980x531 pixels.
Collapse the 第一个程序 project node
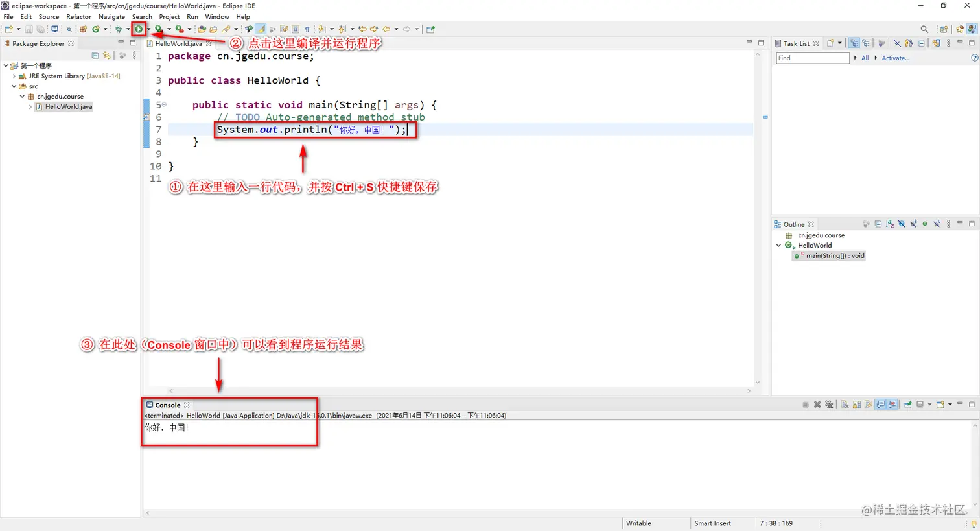[6, 65]
